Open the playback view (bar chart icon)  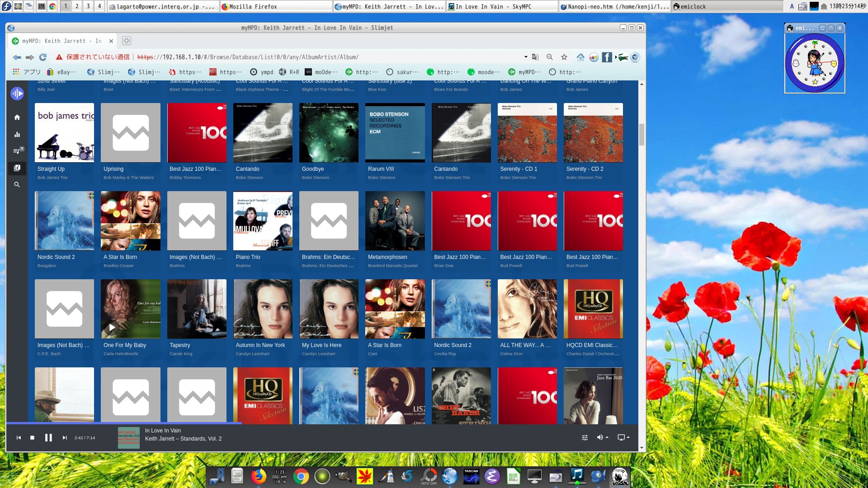(x=17, y=135)
